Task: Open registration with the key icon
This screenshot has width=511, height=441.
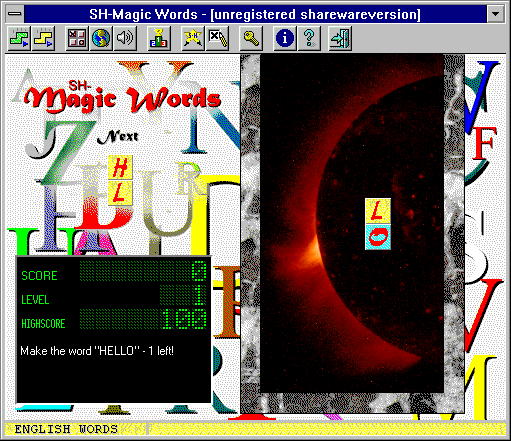Action: click(251, 39)
